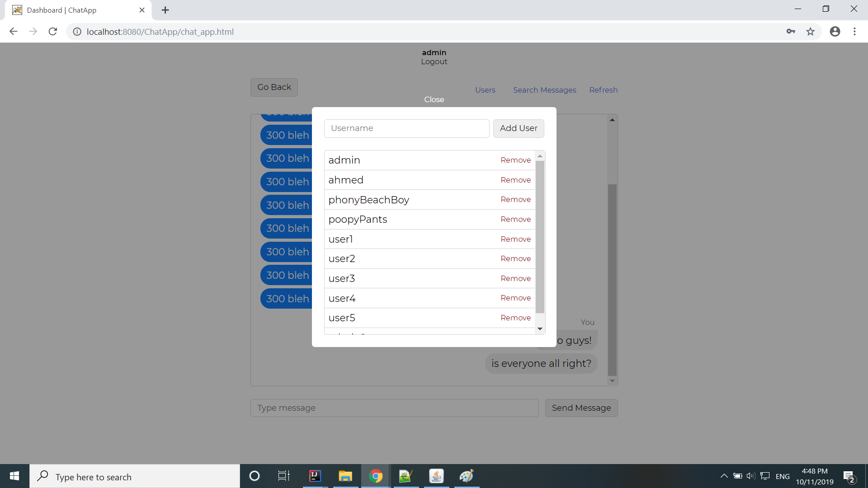Open new browser tab plus icon
Image resolution: width=868 pixels, height=488 pixels.
tap(165, 10)
